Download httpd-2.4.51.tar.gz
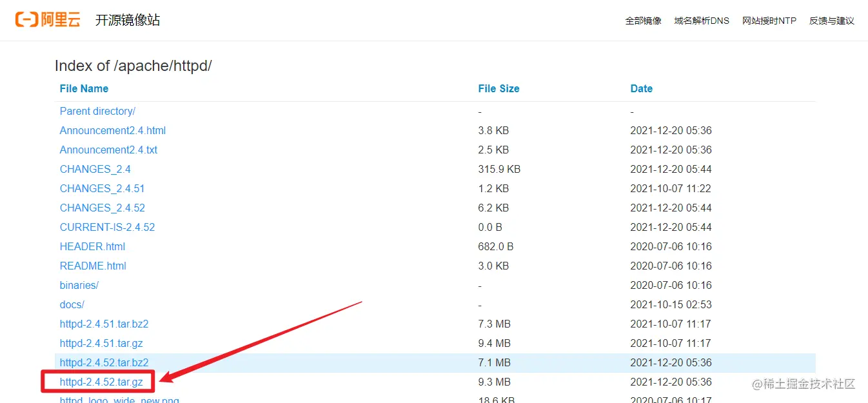 coord(101,343)
